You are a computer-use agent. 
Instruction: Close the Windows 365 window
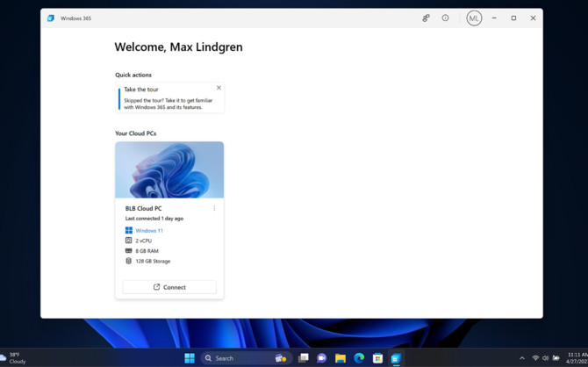point(533,18)
